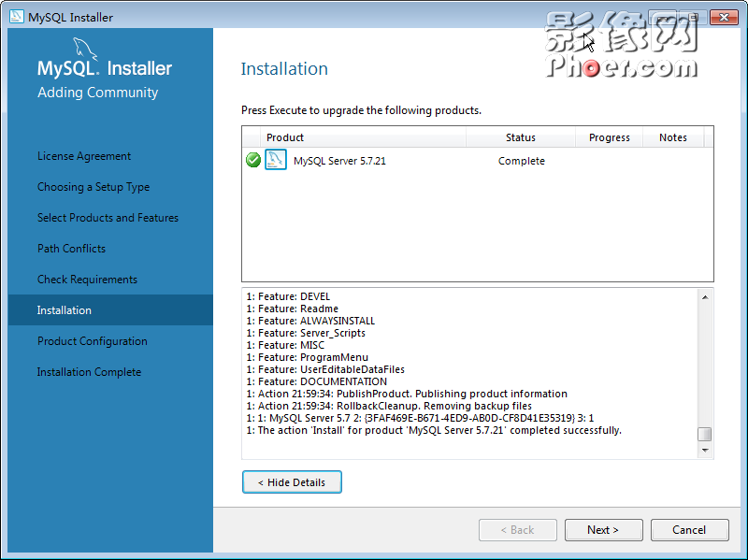Click the log scrollbar up arrow
The image size is (748, 560).
click(705, 297)
